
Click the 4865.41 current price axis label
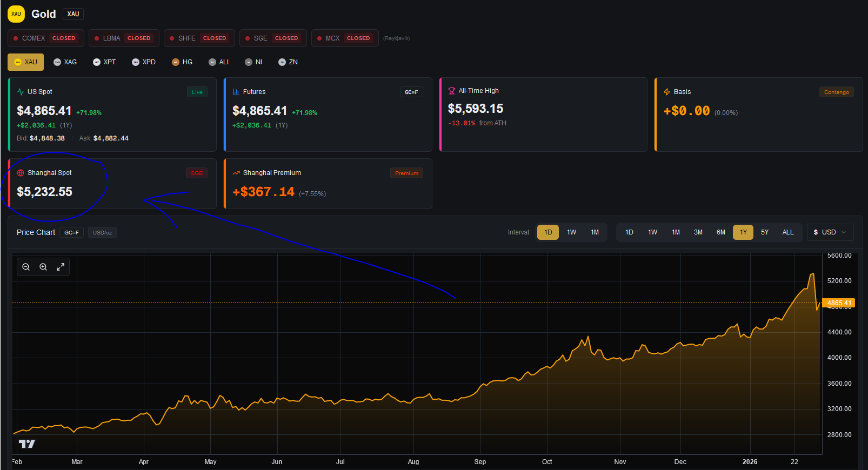(838, 303)
